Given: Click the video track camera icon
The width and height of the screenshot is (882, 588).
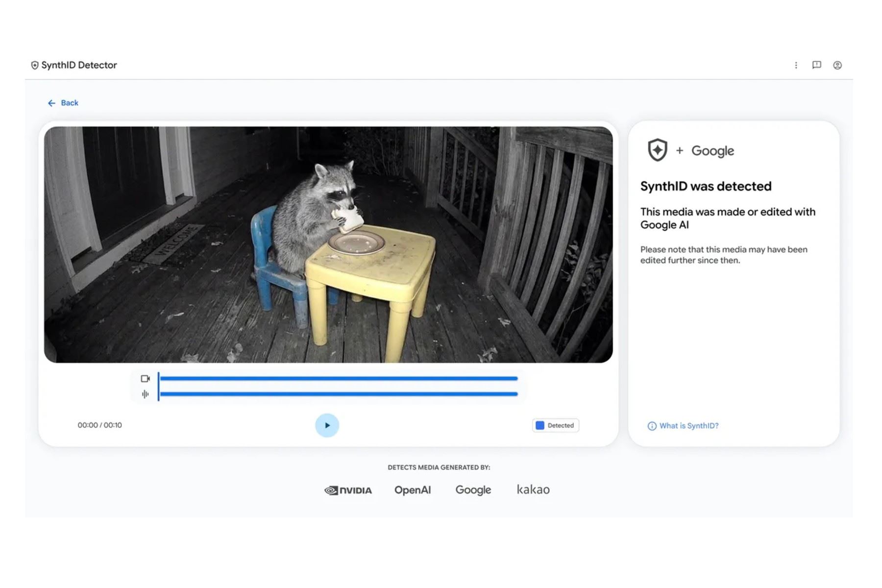Looking at the screenshot, I should pos(146,378).
